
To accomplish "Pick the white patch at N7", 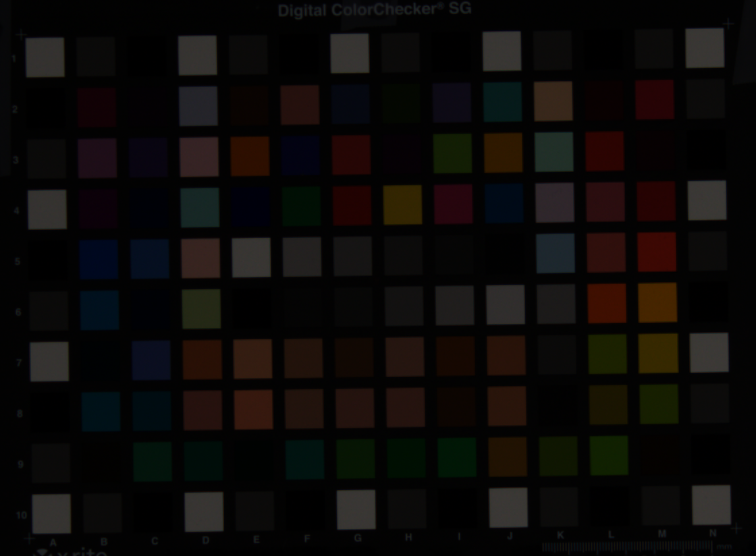I will point(709,353).
